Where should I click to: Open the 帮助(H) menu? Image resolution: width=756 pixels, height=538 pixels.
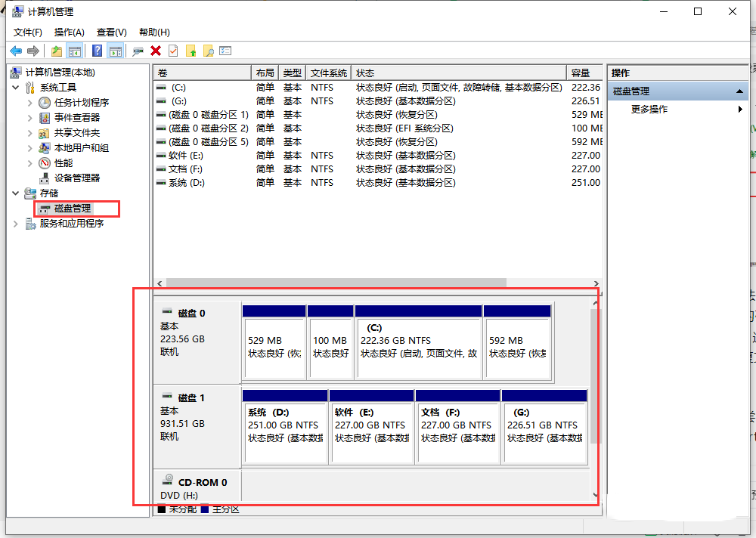point(154,32)
